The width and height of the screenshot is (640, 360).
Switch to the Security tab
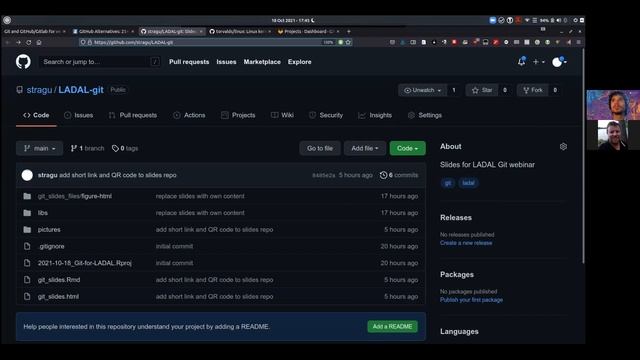coord(326,116)
